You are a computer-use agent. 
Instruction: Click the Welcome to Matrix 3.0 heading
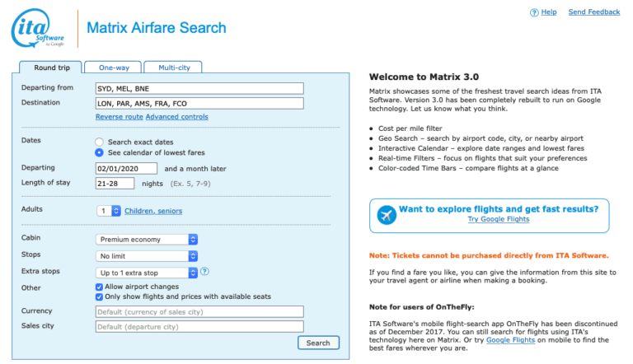[x=424, y=77]
